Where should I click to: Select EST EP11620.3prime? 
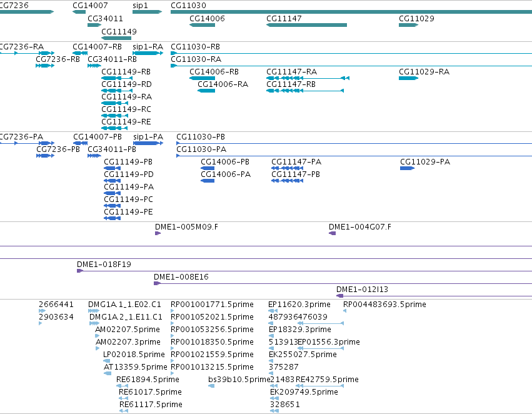pos(273,311)
